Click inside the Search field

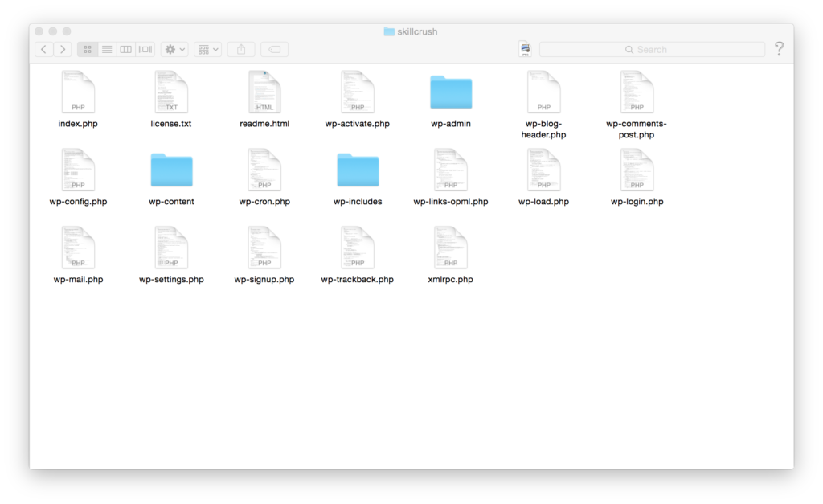click(x=653, y=49)
